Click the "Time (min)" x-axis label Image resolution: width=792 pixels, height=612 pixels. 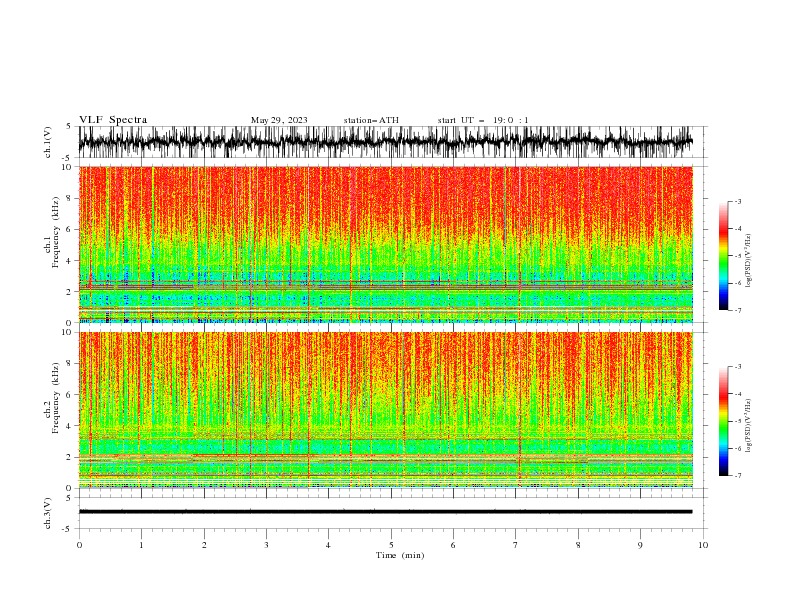click(x=400, y=555)
